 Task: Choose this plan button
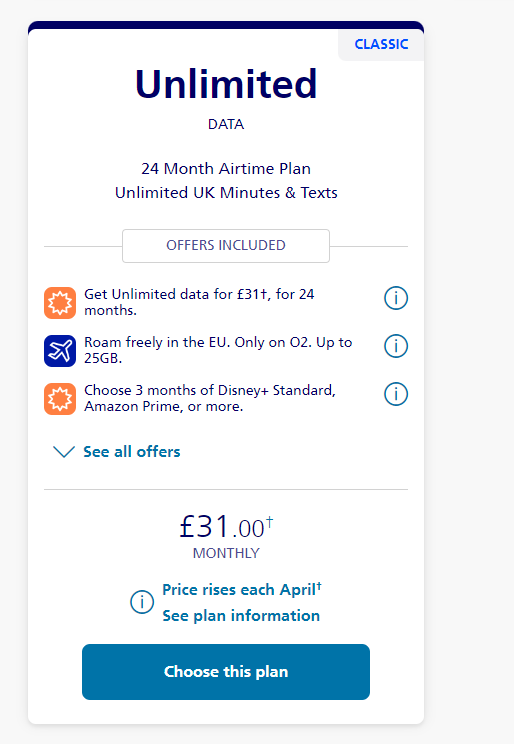tap(226, 671)
